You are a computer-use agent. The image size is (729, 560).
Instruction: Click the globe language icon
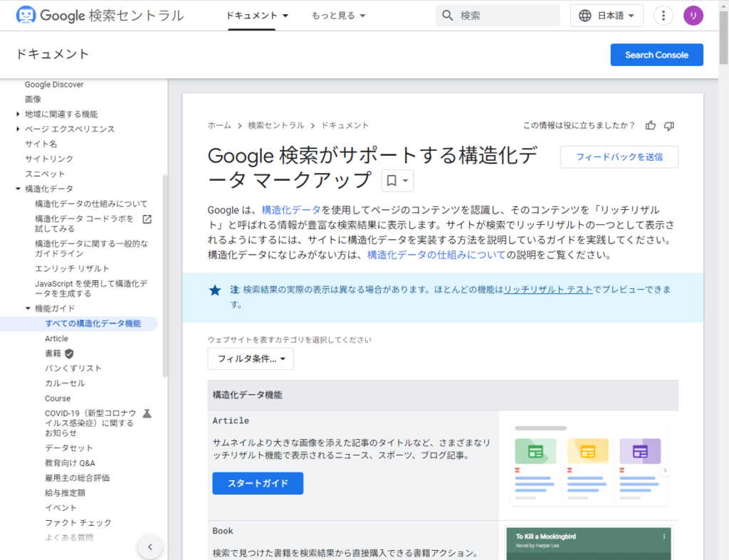click(x=585, y=16)
